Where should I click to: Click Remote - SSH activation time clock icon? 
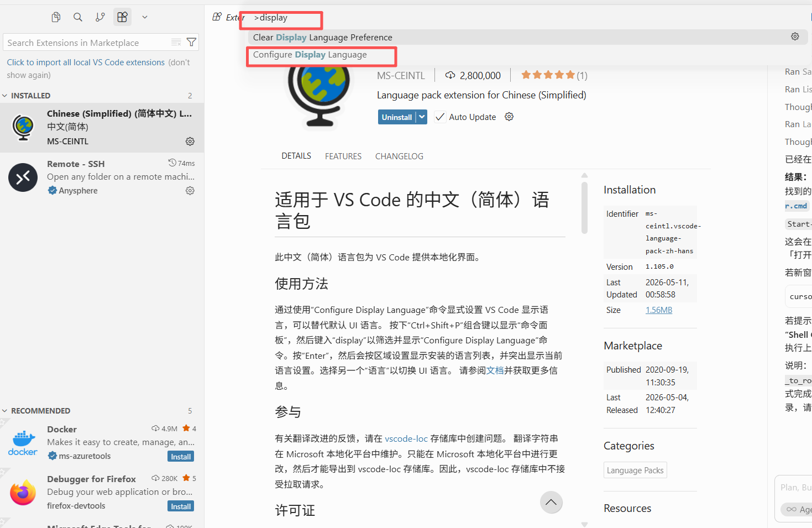[172, 163]
